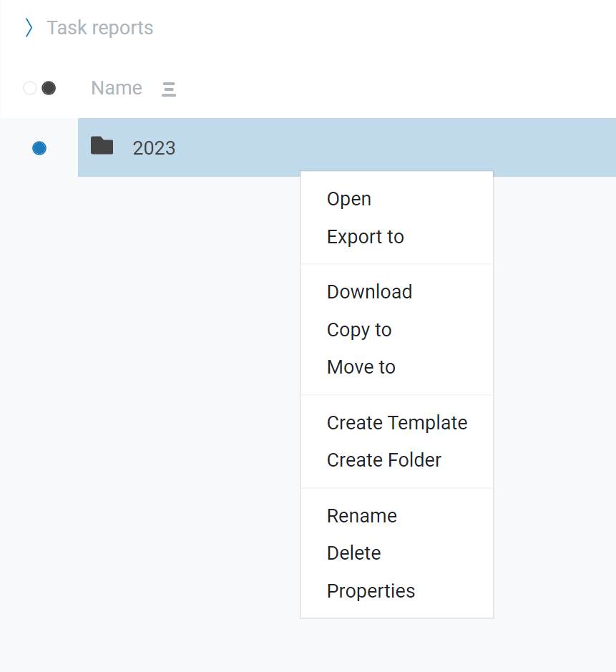The height and width of the screenshot is (672, 616).
Task: Click the empty deselect-all circle in header
Action: point(30,88)
